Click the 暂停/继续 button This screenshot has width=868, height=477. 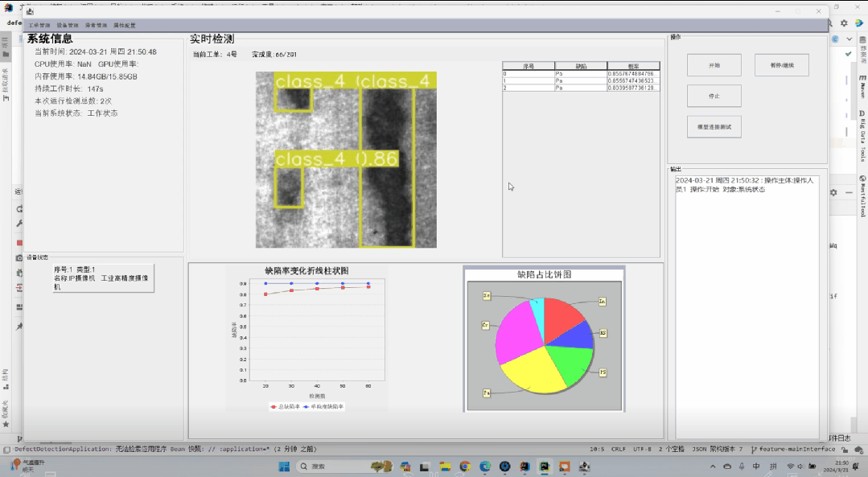pos(782,65)
